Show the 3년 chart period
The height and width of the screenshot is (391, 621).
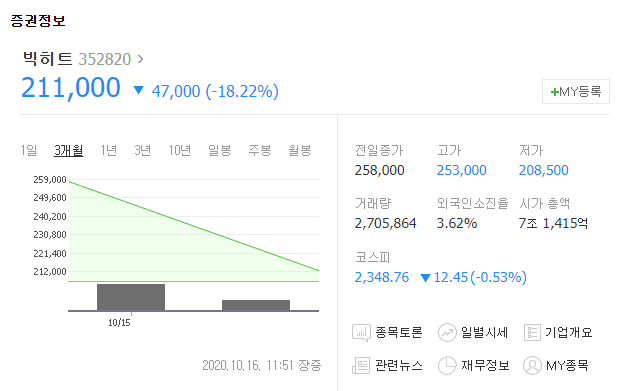[x=143, y=151]
